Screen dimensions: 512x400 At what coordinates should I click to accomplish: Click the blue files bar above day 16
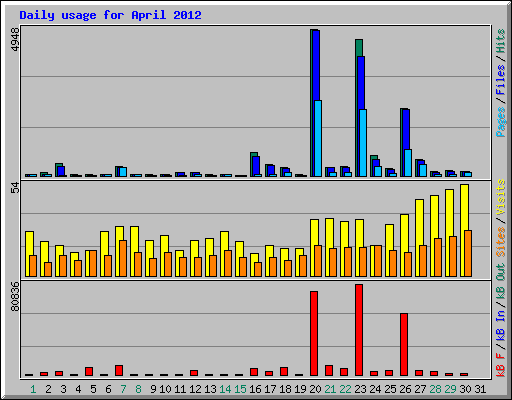pyautogui.click(x=256, y=165)
